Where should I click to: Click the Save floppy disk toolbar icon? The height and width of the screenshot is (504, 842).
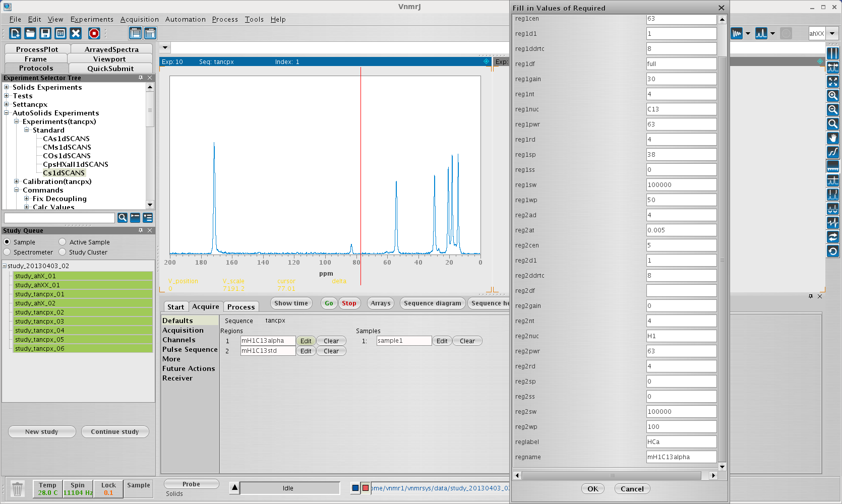coord(45,33)
